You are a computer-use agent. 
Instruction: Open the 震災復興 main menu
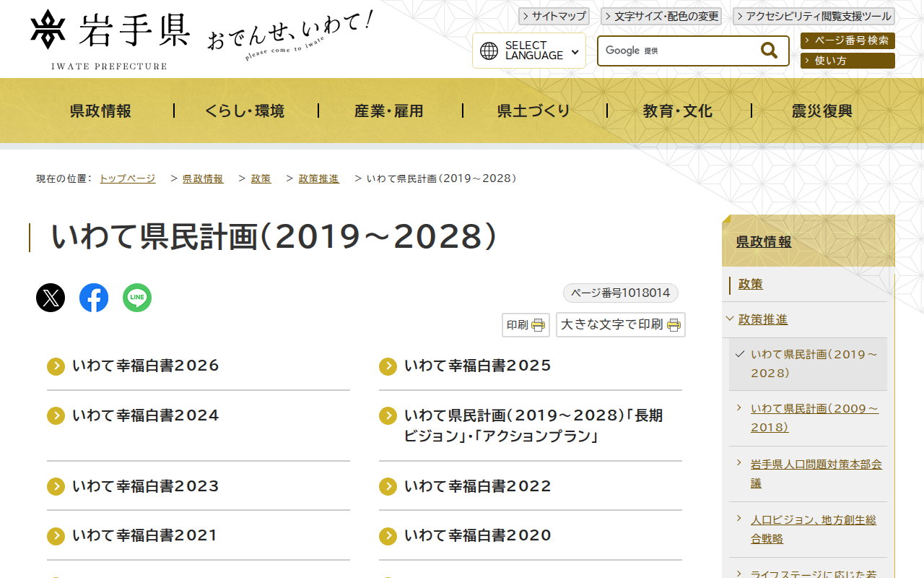pyautogui.click(x=822, y=111)
